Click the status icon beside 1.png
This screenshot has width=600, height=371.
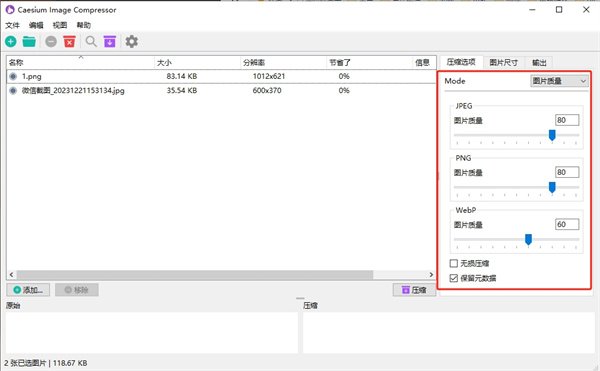click(x=13, y=76)
